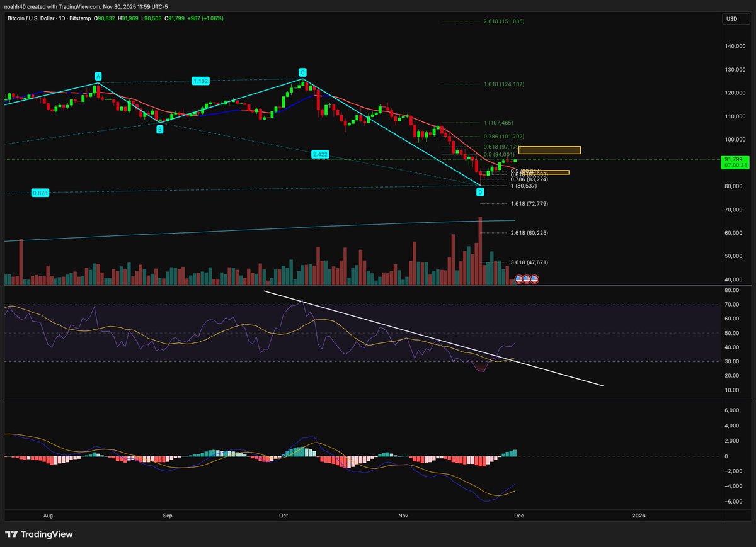Click Dec on the time axis

pyautogui.click(x=518, y=516)
